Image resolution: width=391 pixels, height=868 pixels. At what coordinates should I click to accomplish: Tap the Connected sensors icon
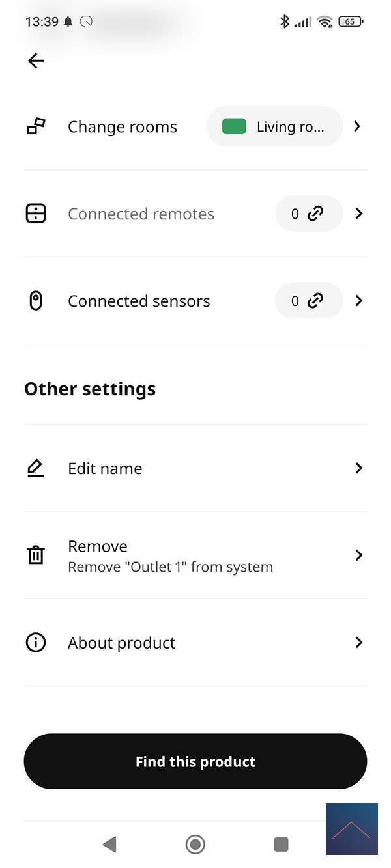[36, 301]
